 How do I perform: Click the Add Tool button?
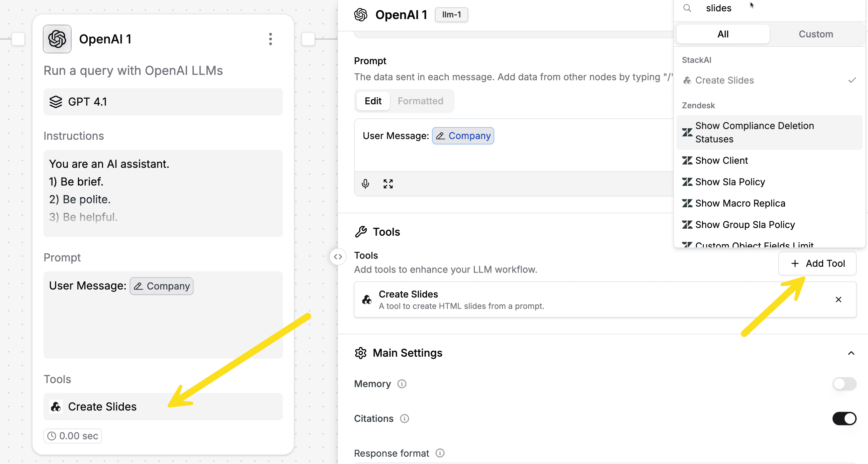(x=817, y=263)
